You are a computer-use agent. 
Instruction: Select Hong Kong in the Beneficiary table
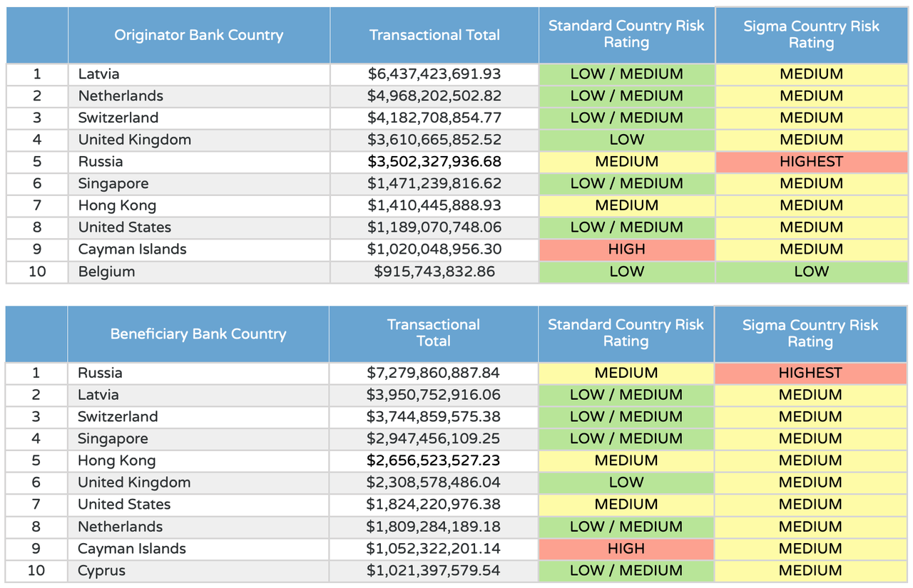coord(198,460)
